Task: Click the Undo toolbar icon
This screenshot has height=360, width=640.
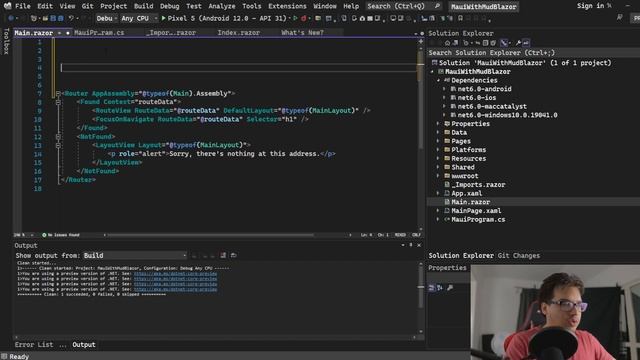Action: tap(71, 18)
